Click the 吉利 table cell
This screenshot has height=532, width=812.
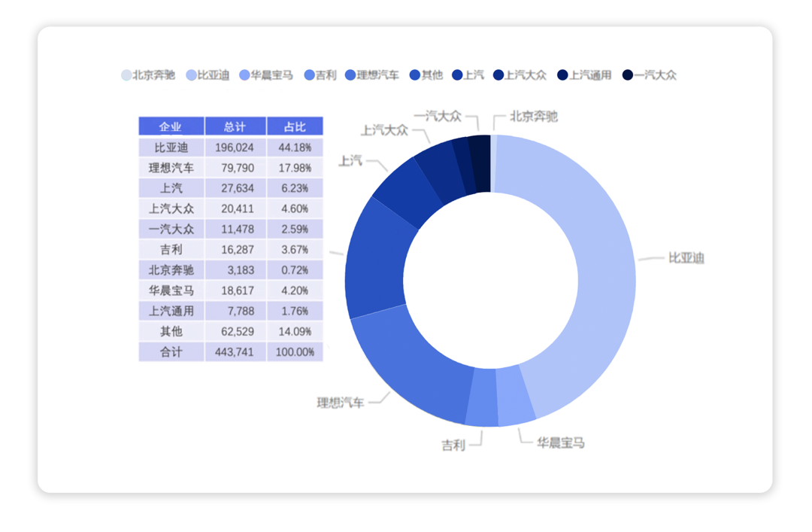point(171,250)
